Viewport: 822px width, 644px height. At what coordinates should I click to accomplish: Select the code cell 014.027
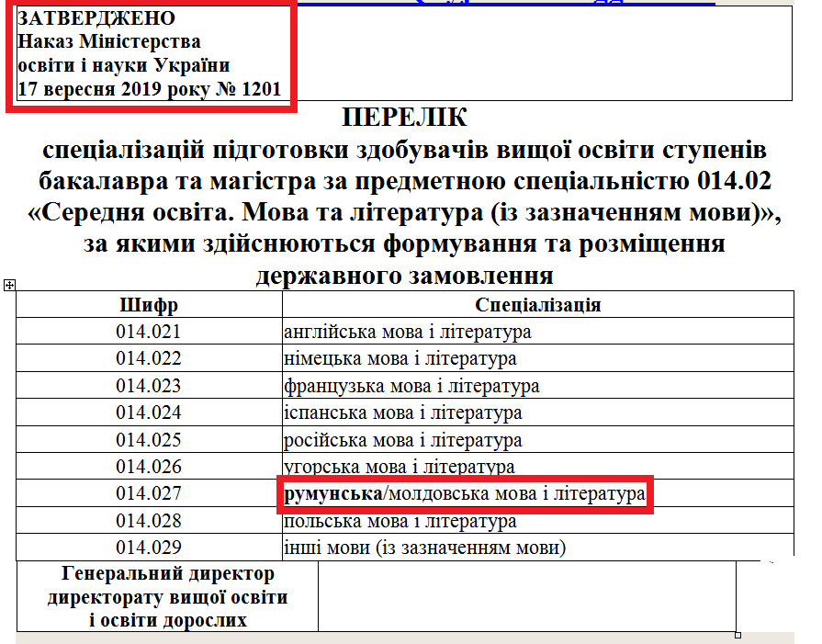click(x=149, y=494)
